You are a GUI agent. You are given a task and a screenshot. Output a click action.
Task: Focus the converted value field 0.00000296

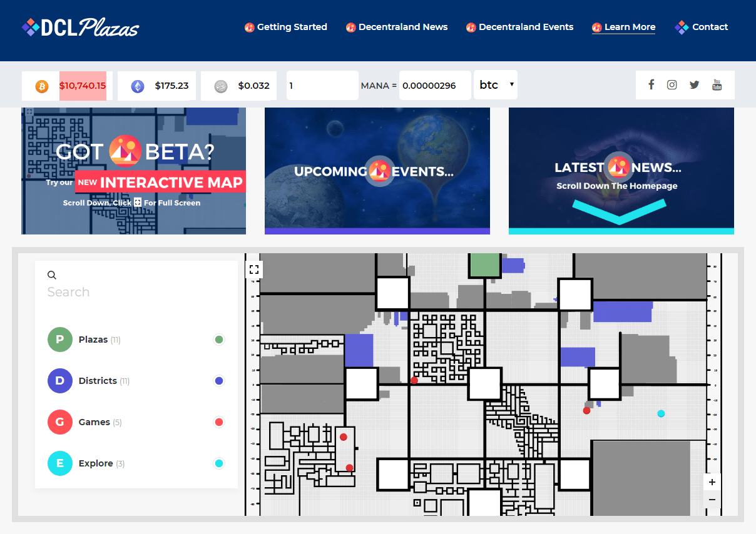coord(435,85)
